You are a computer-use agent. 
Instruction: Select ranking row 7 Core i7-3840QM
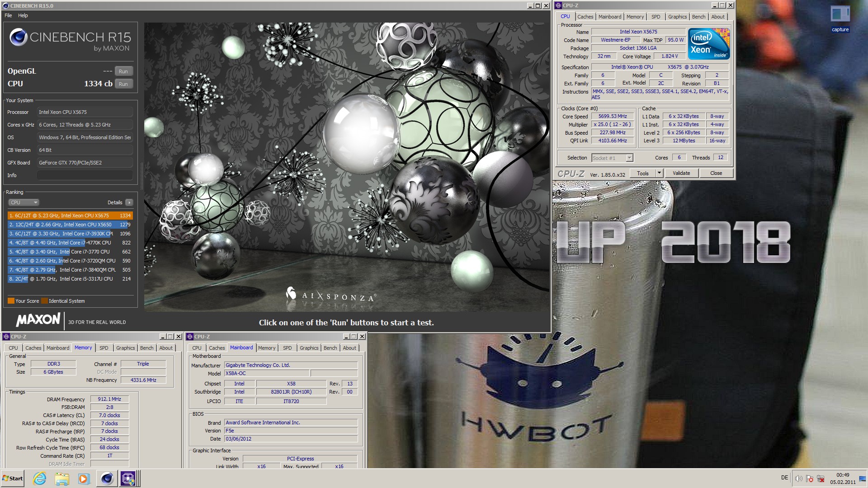pos(70,270)
